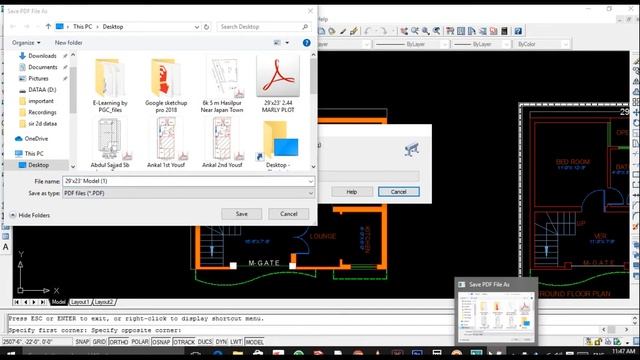
Task: Open the QuickCalc calculator icon in toolbar
Action: click(x=504, y=31)
